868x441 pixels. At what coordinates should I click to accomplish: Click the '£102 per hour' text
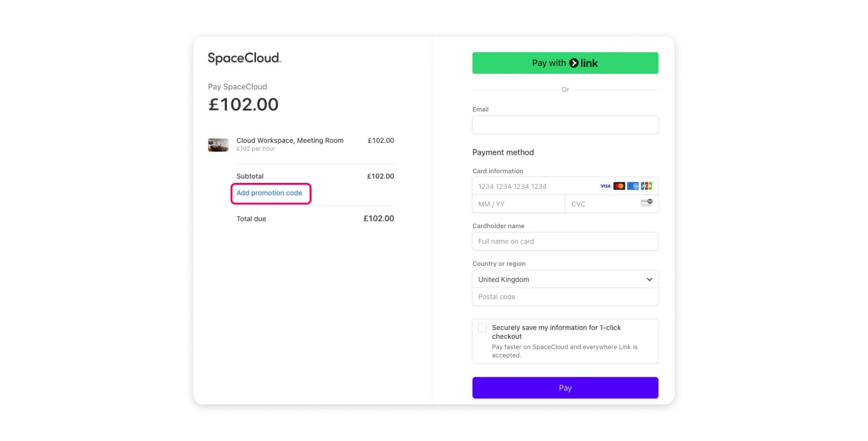point(256,149)
